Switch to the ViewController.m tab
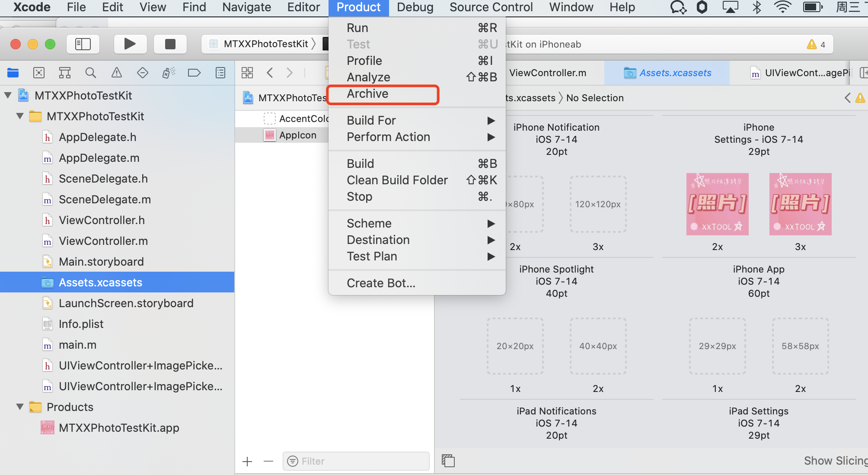The image size is (868, 475). [x=547, y=73]
